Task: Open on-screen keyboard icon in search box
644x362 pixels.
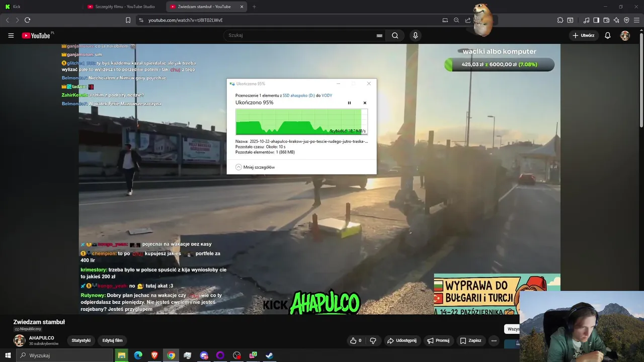Action: [x=379, y=35]
